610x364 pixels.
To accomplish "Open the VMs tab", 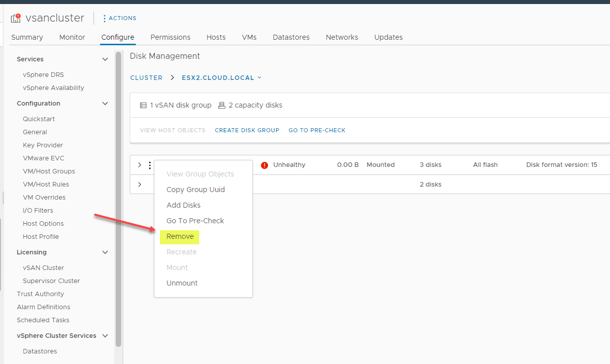I will pyautogui.click(x=249, y=37).
